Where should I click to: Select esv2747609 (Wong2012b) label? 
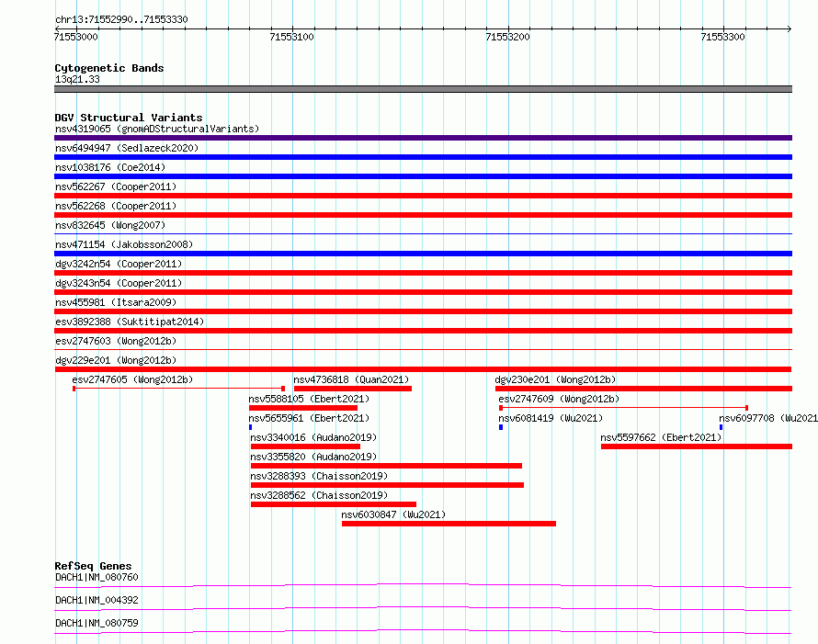559,399
